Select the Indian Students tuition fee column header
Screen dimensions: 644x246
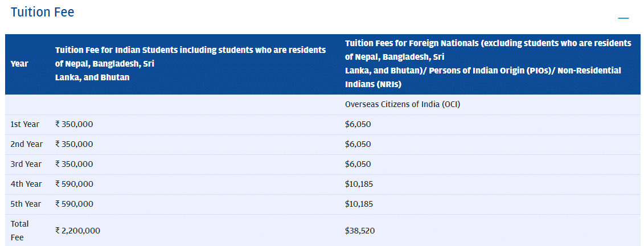coord(191,64)
